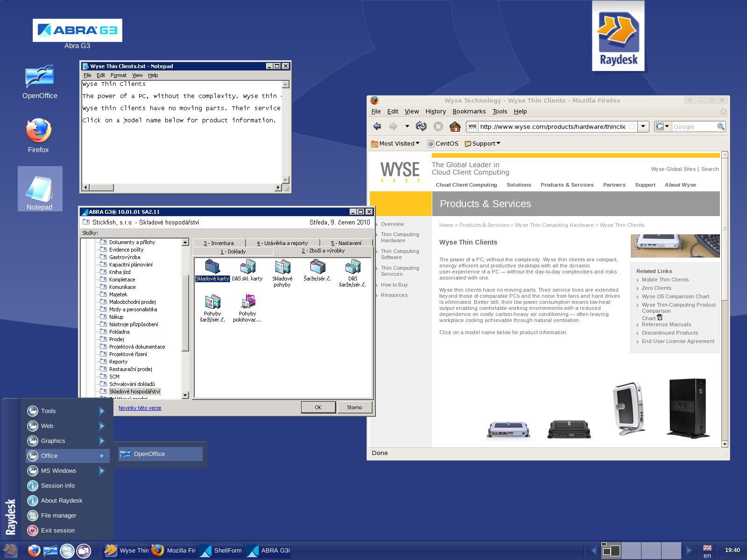Switch to 3 - Inventura tab
747x560 pixels.
[x=218, y=243]
